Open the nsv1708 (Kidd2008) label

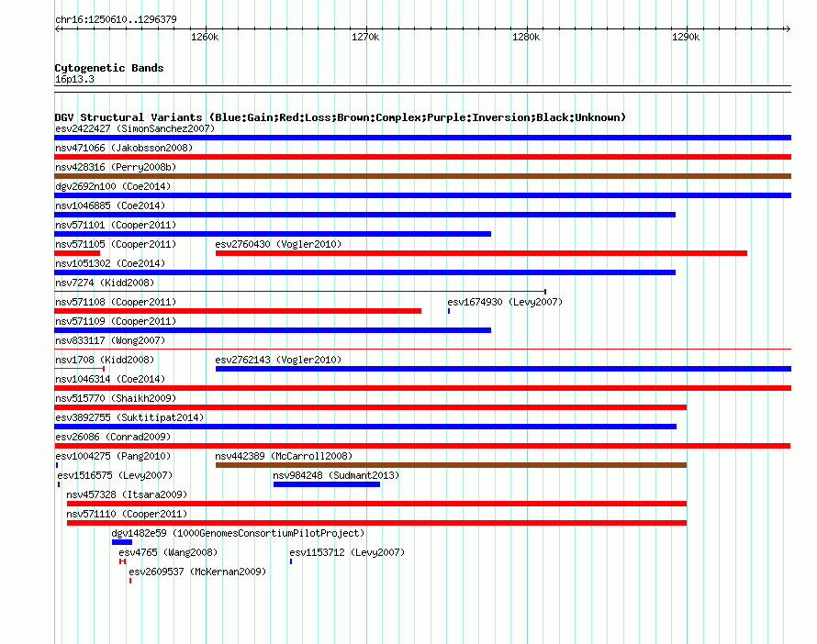(105, 360)
